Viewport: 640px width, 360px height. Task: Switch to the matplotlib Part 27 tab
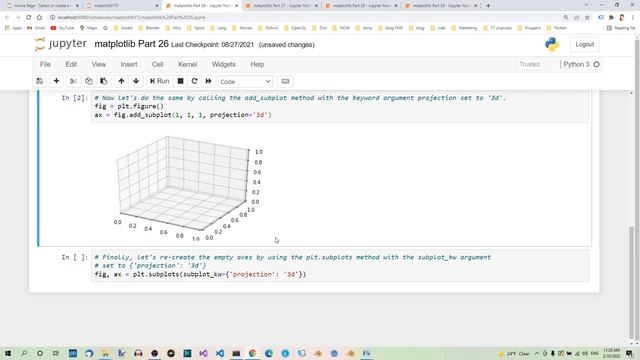point(282,6)
